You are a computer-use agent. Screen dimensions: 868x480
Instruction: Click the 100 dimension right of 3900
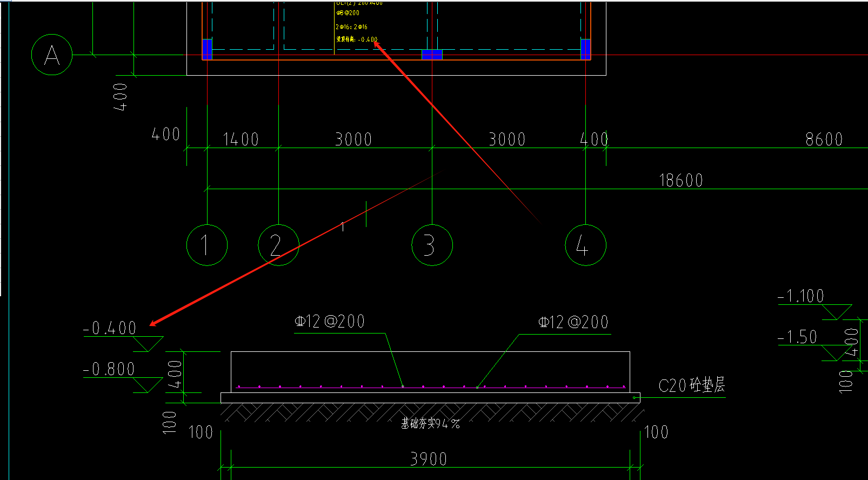point(657,432)
